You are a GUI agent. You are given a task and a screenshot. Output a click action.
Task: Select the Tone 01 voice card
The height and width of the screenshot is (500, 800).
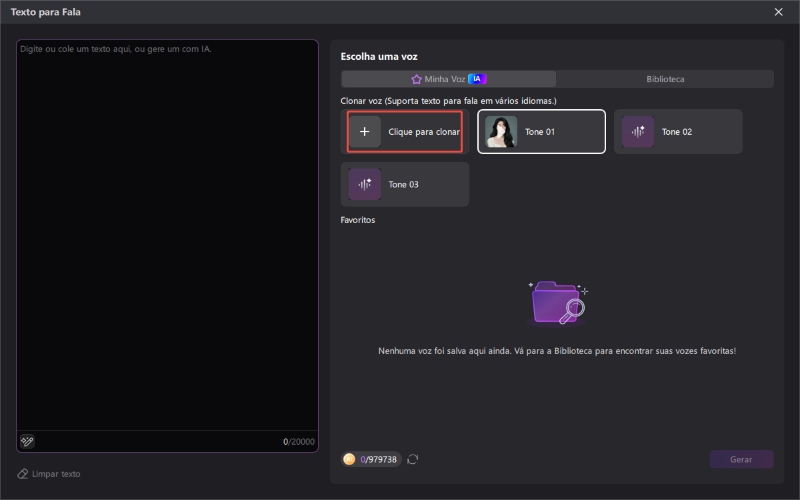[541, 132]
